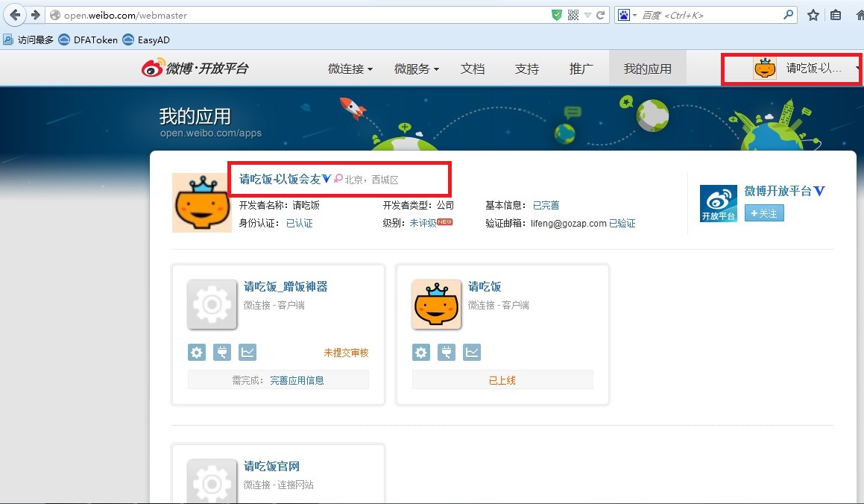
Task: Click the 已上线 status bar
Action: pos(502,380)
